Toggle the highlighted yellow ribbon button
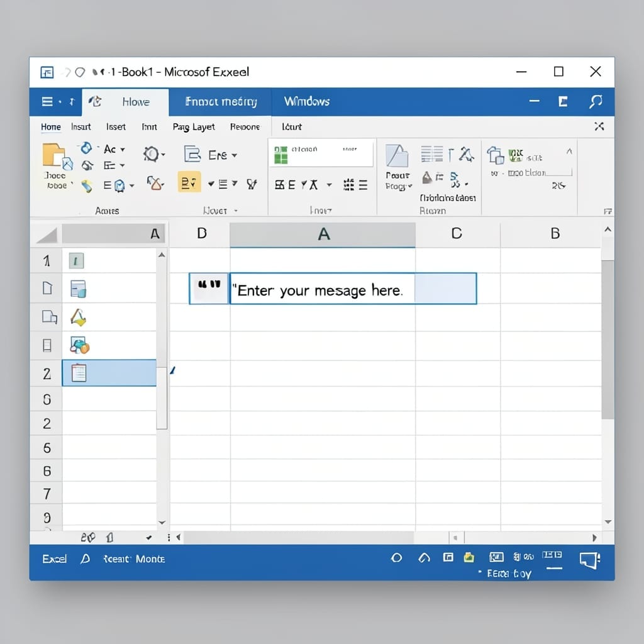The width and height of the screenshot is (644, 644). pyautogui.click(x=189, y=182)
